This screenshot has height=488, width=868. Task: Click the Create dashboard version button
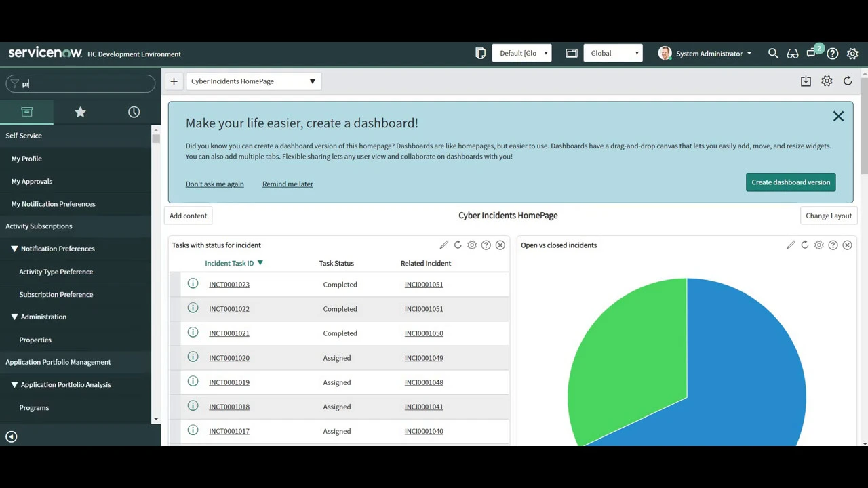coord(791,182)
